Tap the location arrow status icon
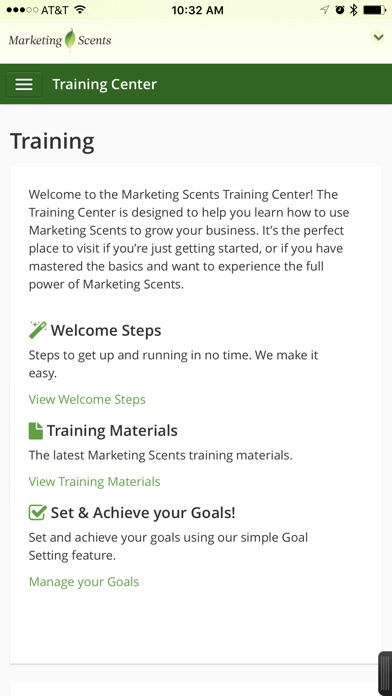392x696 pixels. [325, 10]
